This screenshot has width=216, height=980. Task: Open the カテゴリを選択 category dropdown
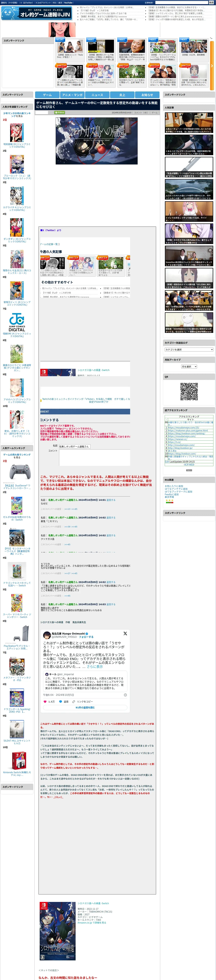(189, 350)
